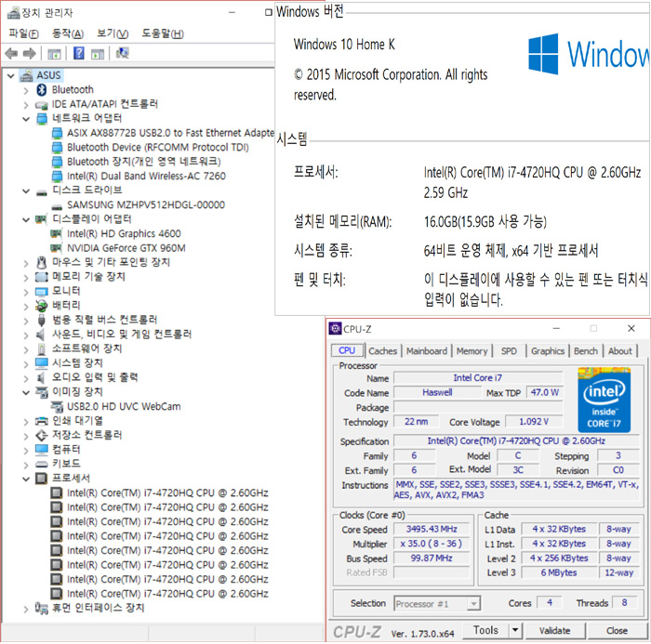Switch to the Memory tab in CPU-Z
The width and height of the screenshot is (651, 644).
point(472,351)
